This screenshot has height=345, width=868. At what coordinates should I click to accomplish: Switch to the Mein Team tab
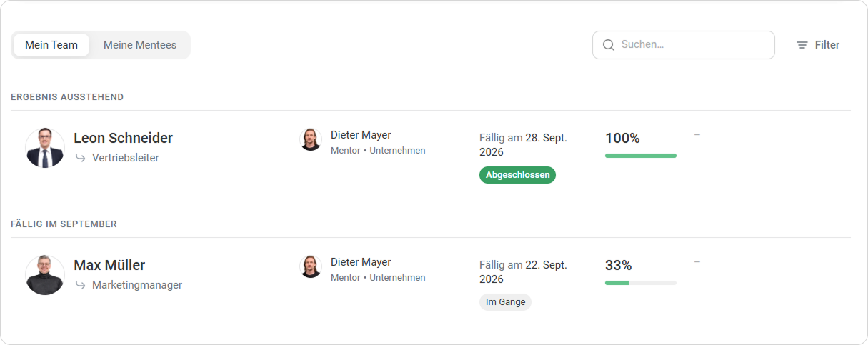coord(51,45)
